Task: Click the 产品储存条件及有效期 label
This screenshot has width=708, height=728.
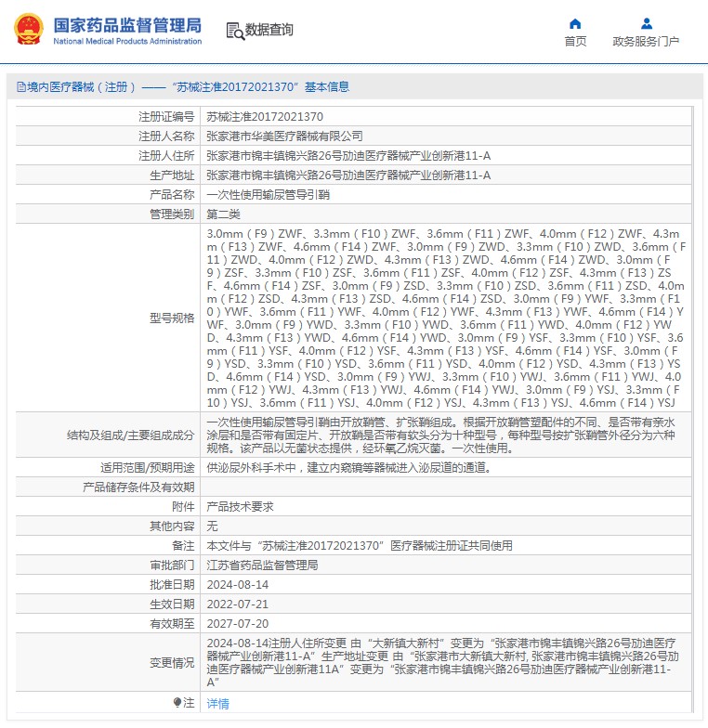Action: click(138, 487)
